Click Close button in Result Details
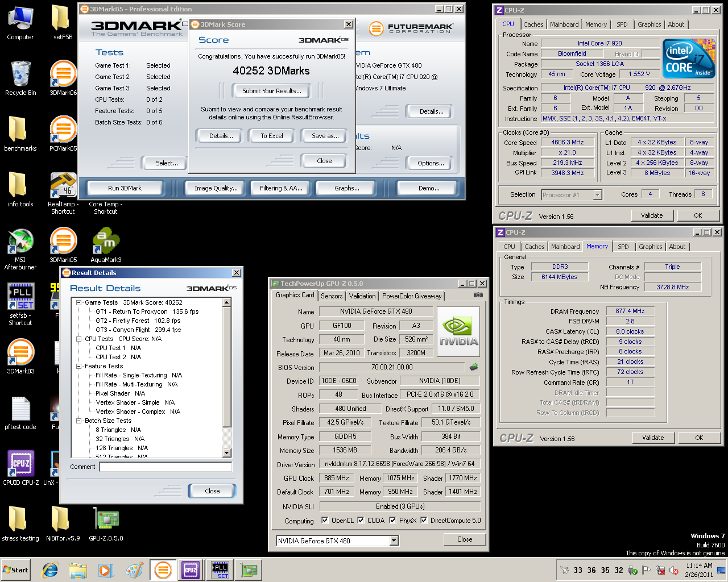This screenshot has height=582, width=728. coord(212,491)
